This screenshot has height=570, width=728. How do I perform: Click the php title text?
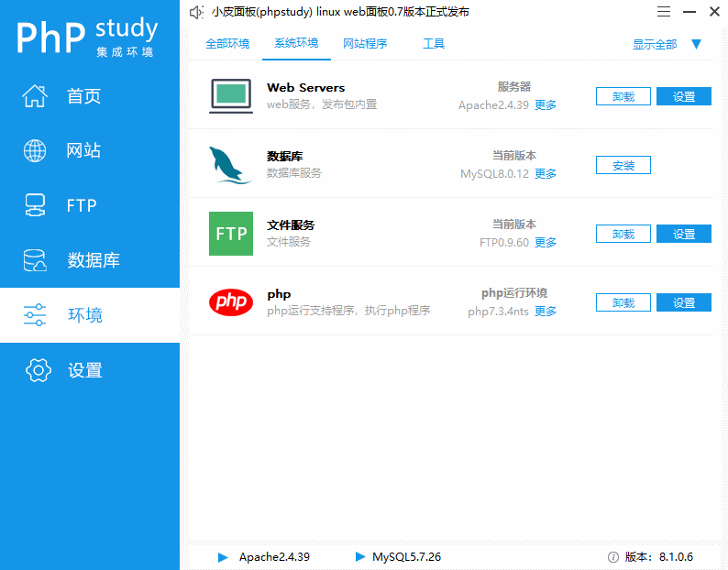tap(279, 294)
